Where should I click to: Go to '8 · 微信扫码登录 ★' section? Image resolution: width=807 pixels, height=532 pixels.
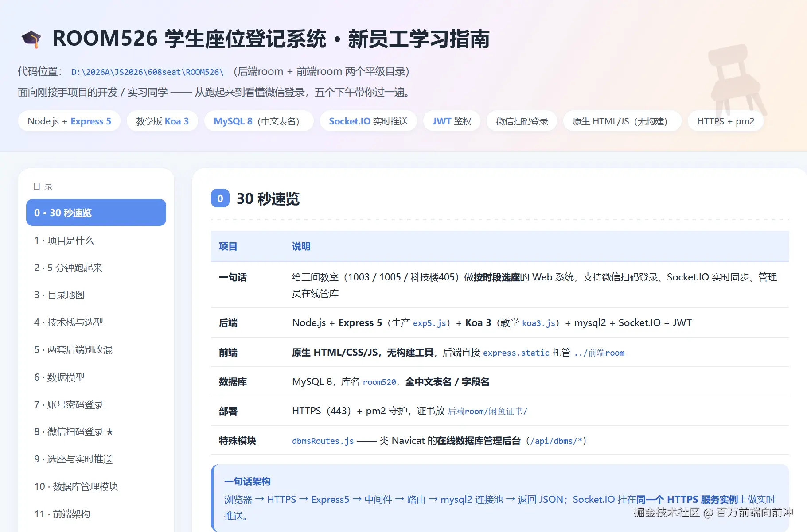pos(96,432)
